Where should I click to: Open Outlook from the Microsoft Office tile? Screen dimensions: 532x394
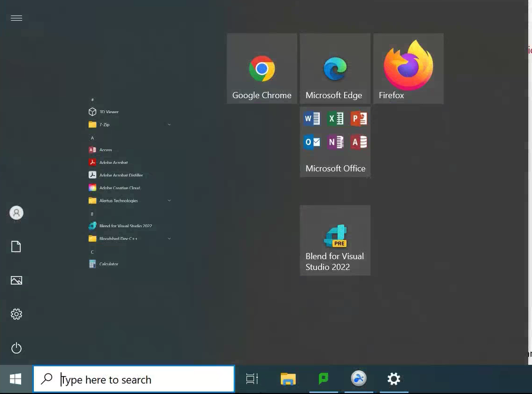[x=311, y=142]
